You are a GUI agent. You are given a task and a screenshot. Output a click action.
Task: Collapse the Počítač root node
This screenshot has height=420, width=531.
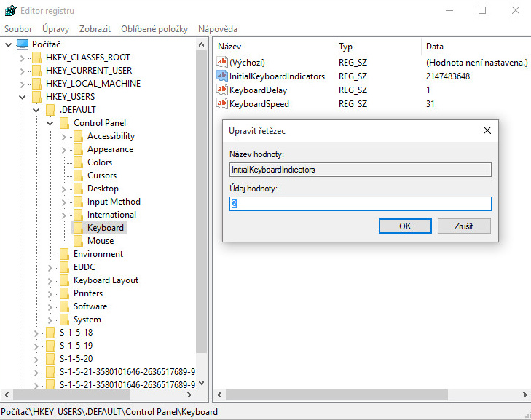pyautogui.click(x=9, y=44)
